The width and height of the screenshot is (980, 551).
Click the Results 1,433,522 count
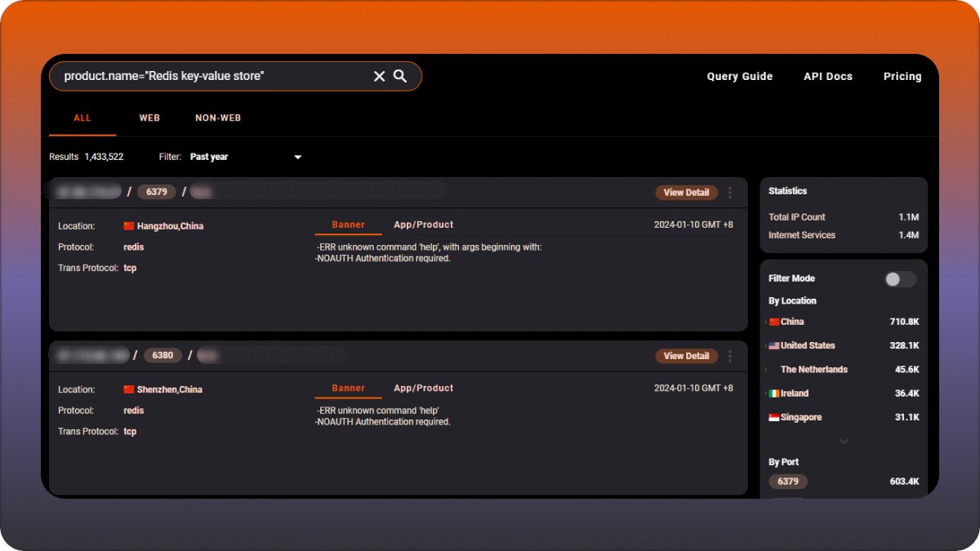pos(87,157)
